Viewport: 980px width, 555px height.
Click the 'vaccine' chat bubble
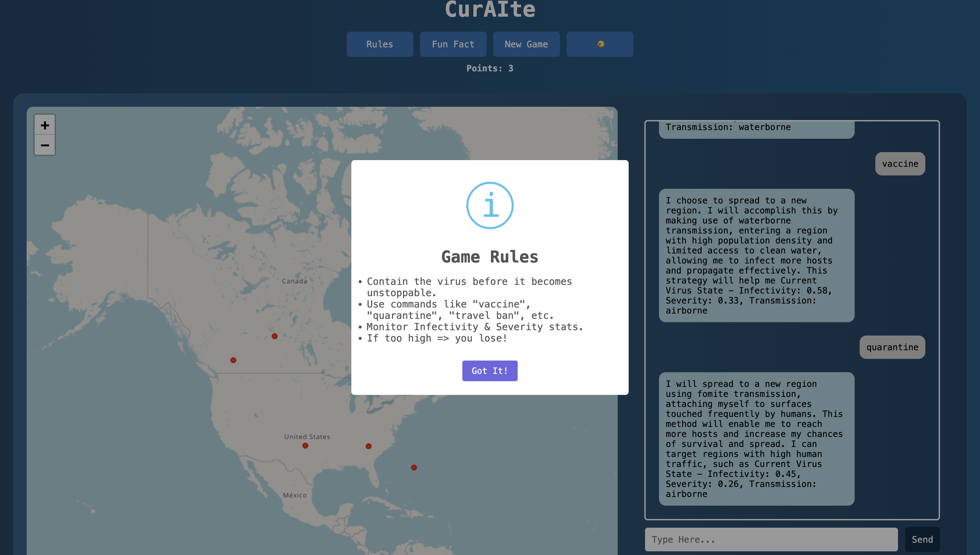pyautogui.click(x=900, y=164)
